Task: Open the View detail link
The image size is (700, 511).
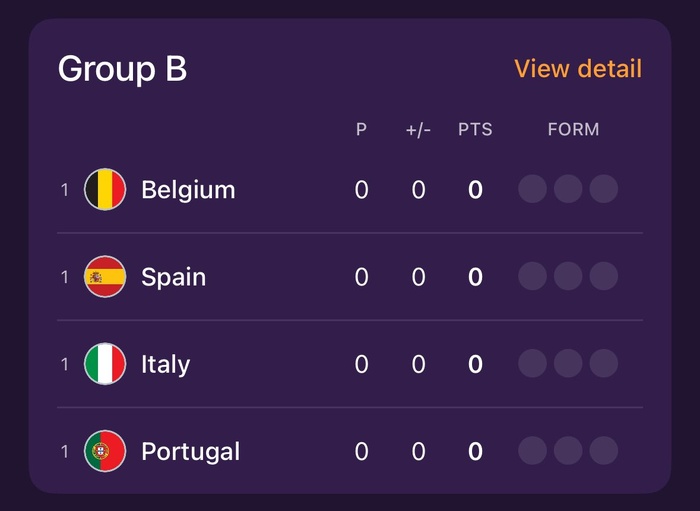Action: [x=578, y=69]
